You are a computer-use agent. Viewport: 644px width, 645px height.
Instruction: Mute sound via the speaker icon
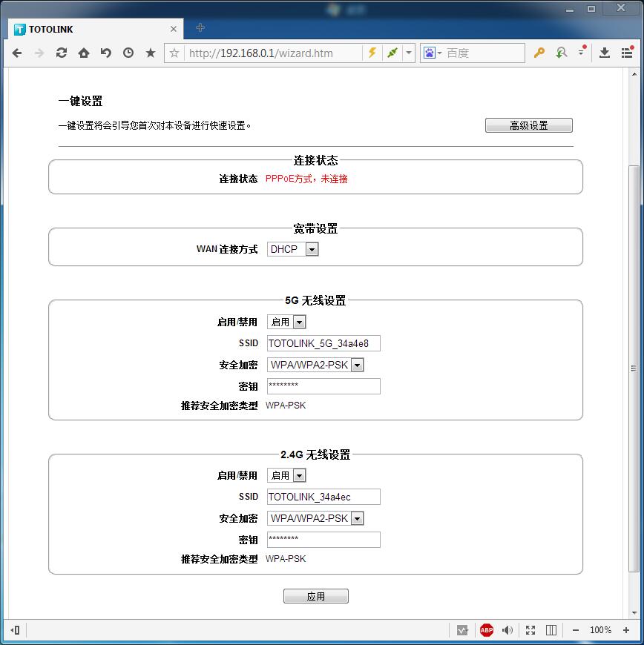click(x=507, y=630)
